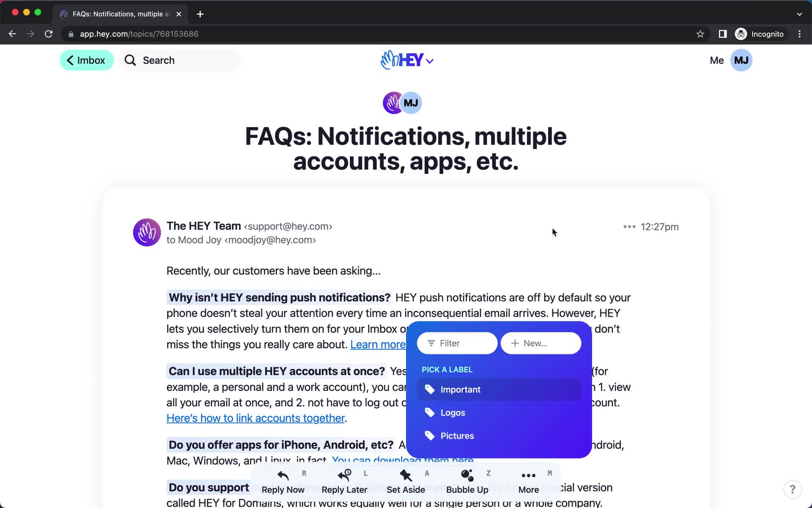
Task: Select the Pictures label option
Action: click(458, 436)
